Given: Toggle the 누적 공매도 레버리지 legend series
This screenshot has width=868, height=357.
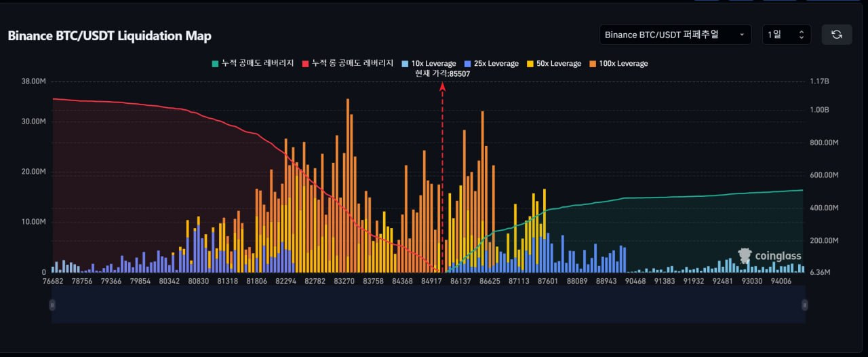Looking at the screenshot, I should click(x=252, y=63).
